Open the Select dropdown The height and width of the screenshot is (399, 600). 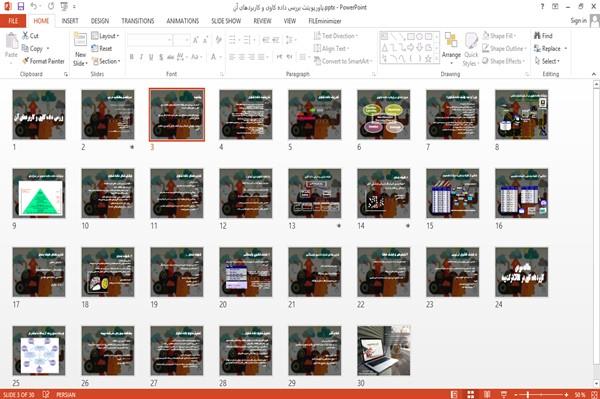click(547, 61)
